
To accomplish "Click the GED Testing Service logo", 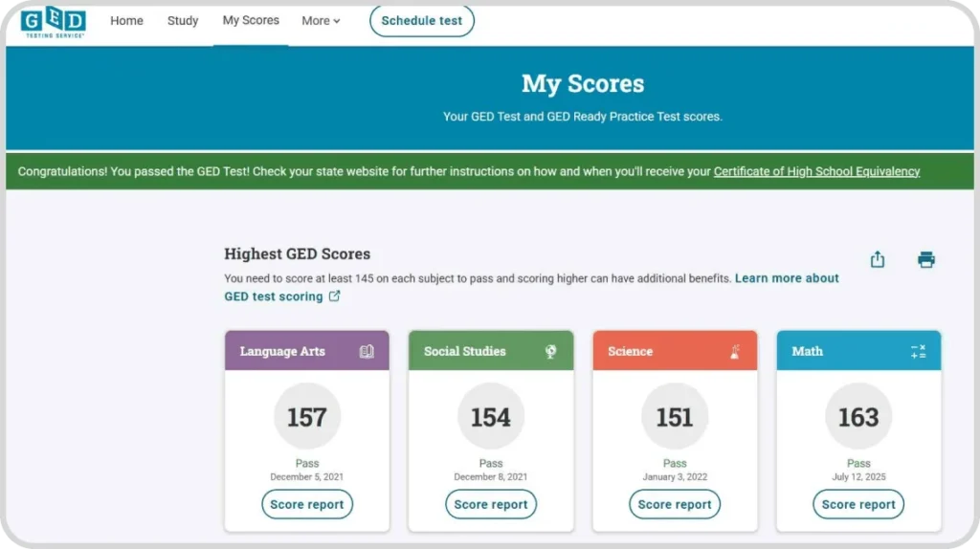I will pyautogui.click(x=54, y=23).
